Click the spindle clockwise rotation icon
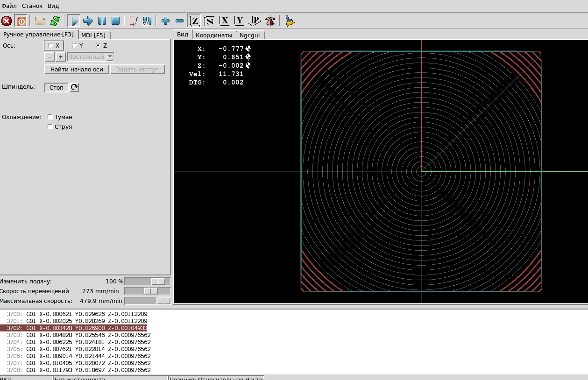This screenshot has width=588, height=380. [74, 87]
